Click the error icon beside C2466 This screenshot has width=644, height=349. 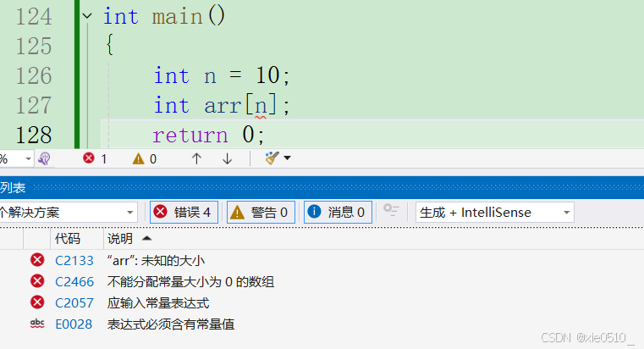tap(37, 281)
